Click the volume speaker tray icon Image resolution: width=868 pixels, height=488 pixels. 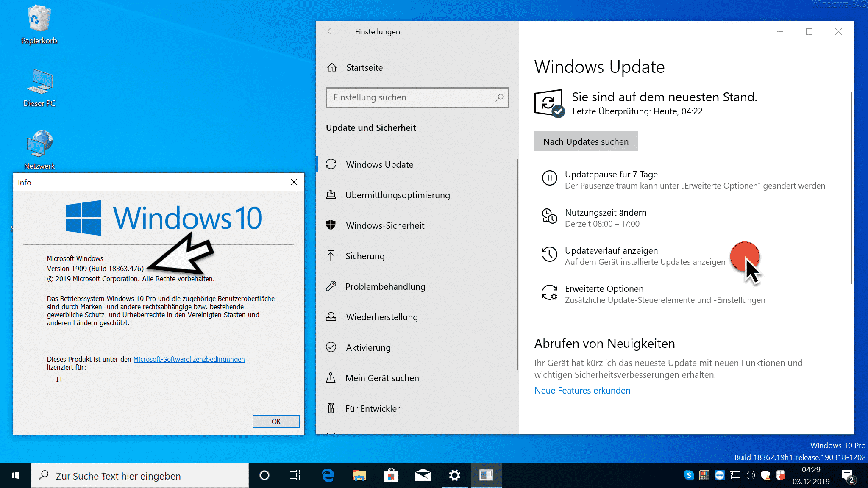(750, 475)
